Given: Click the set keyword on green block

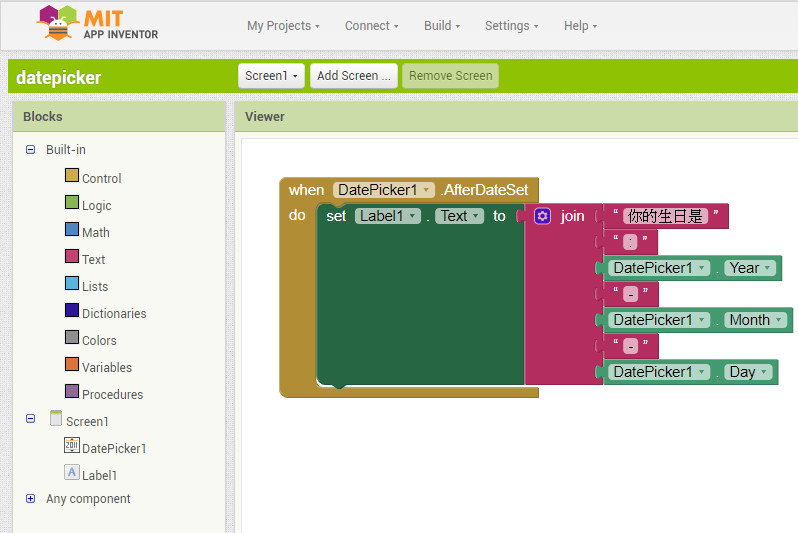Looking at the screenshot, I should [336, 216].
